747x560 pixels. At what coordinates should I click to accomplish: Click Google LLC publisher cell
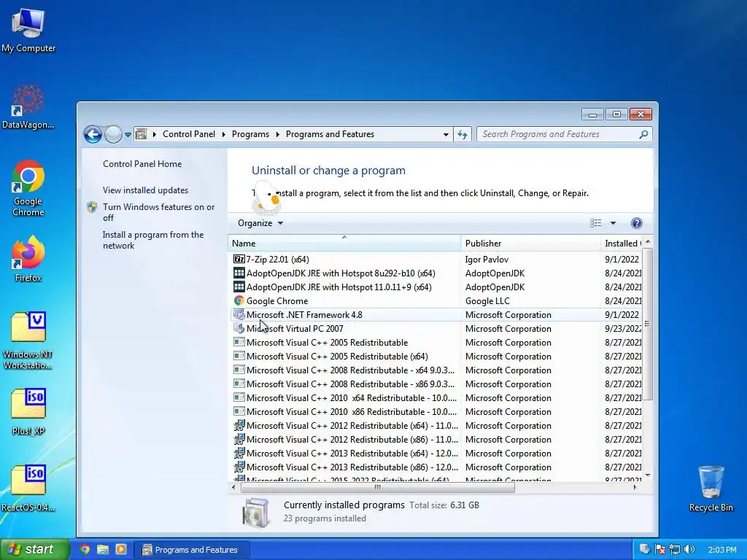(487, 301)
